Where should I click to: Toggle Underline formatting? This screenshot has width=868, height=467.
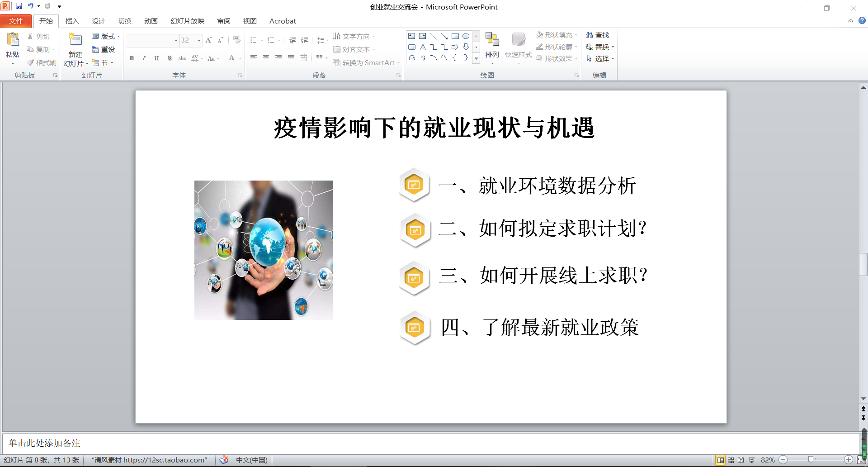(x=156, y=58)
